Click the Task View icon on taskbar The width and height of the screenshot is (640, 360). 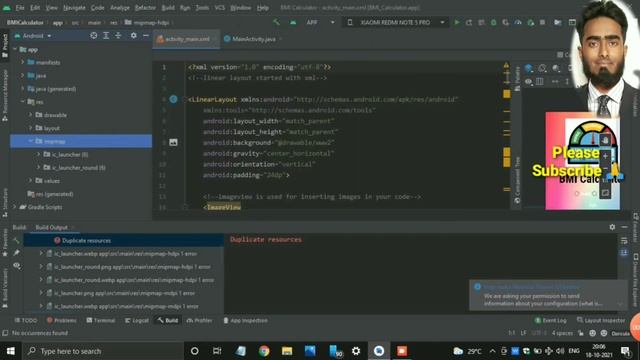point(217,351)
